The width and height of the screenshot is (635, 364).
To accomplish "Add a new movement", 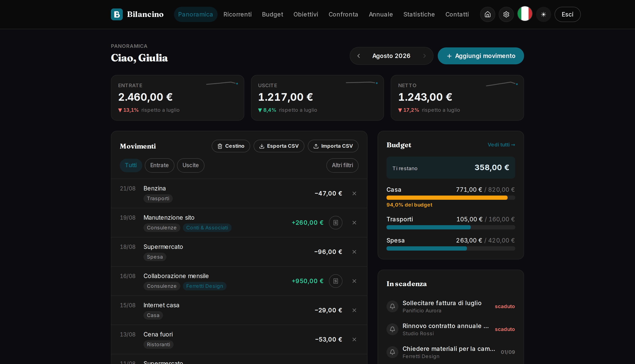I will (480, 56).
